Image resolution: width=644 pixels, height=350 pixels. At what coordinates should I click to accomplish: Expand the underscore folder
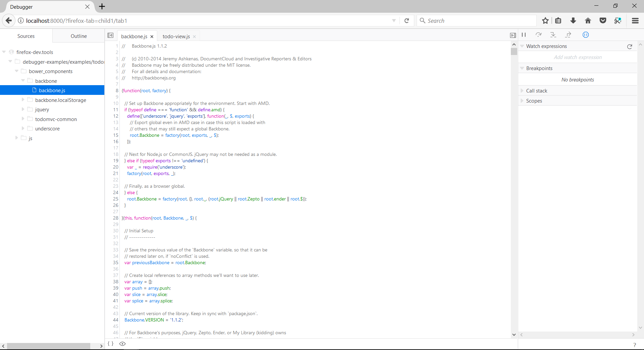tap(23, 128)
